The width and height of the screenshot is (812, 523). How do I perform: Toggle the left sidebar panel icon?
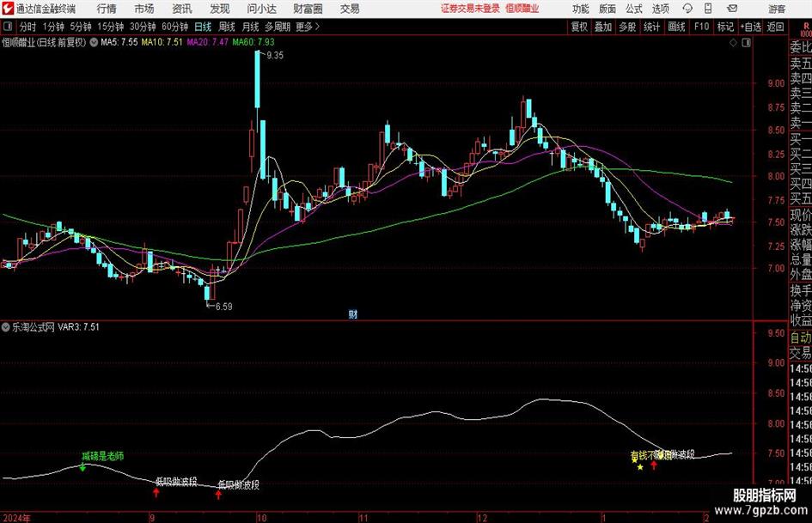[7, 27]
